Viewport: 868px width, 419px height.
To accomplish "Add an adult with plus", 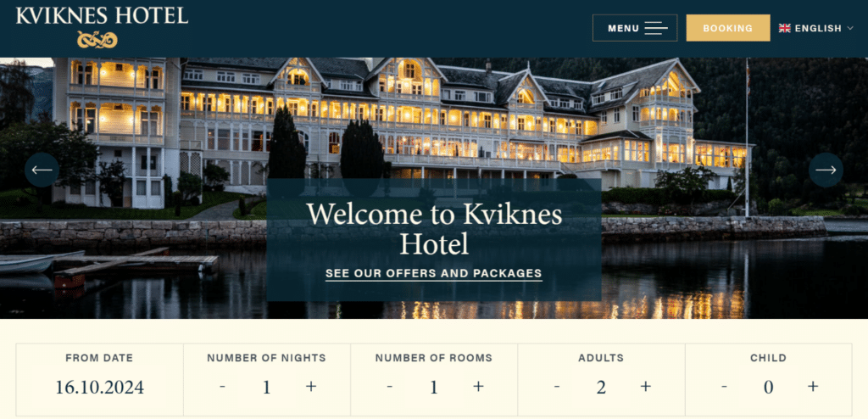I will [645, 386].
